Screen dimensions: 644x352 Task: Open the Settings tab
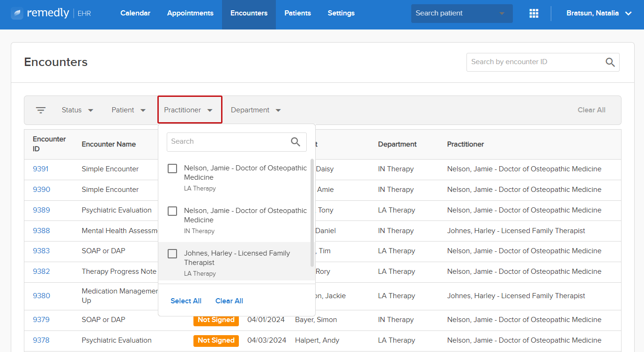tap(341, 13)
